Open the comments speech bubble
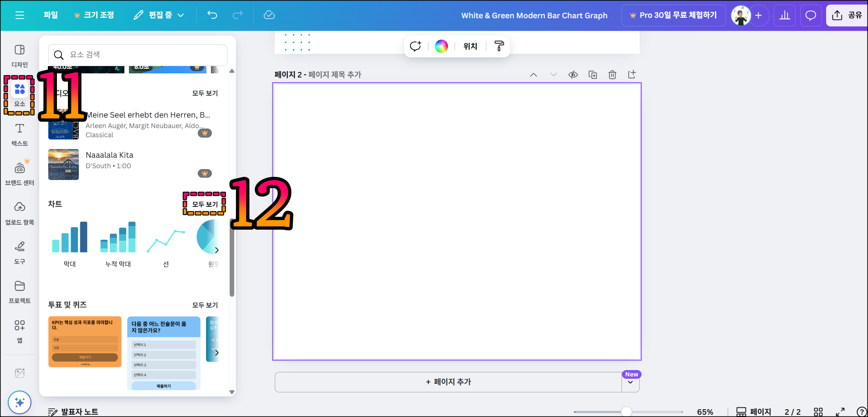The image size is (868, 417). tap(811, 15)
